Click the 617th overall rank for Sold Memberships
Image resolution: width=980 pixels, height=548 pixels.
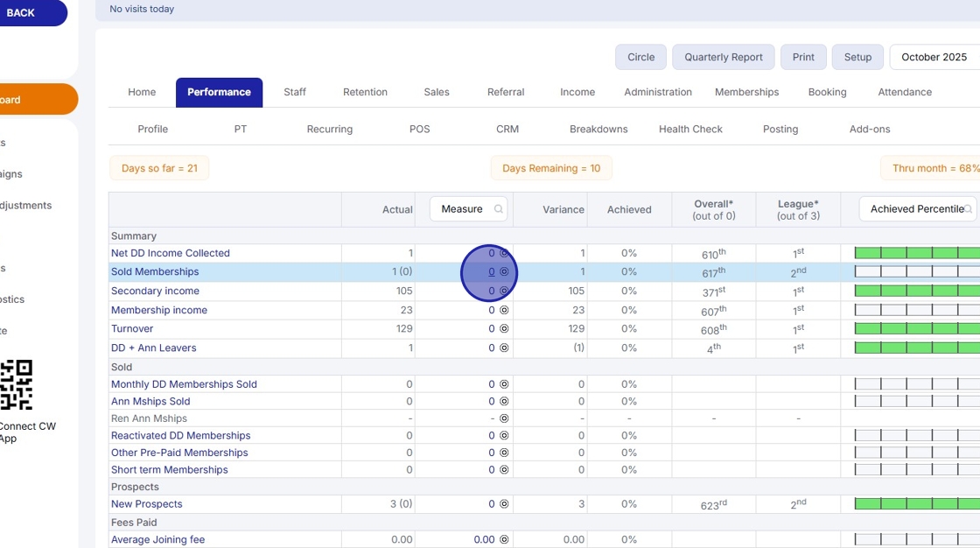pos(713,272)
